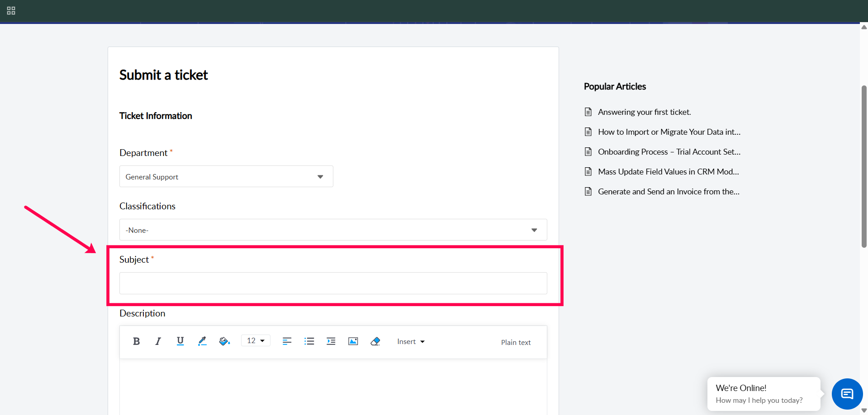This screenshot has width=868, height=415.
Task: Open the 'Answering your first ticket.' article
Action: 644,112
